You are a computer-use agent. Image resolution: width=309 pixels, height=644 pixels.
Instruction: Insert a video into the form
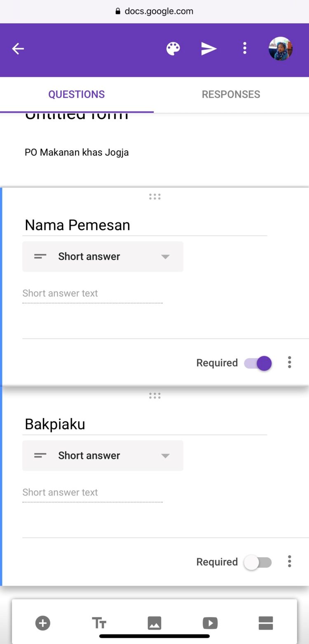tap(210, 623)
